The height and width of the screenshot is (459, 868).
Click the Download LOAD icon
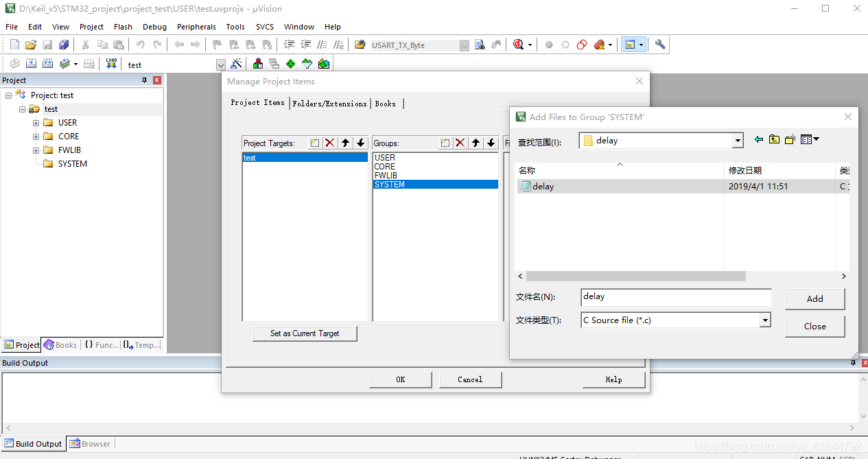111,64
